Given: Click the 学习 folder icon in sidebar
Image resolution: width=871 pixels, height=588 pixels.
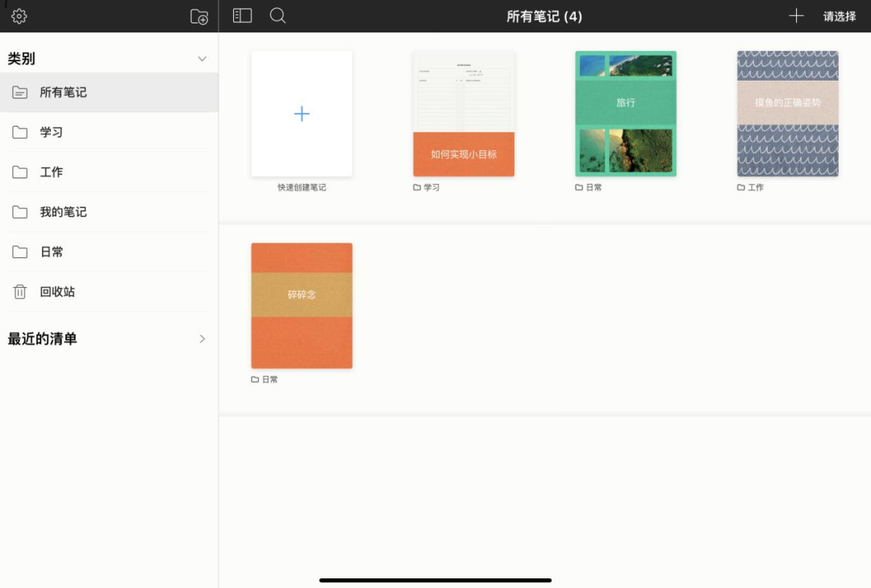Looking at the screenshot, I should [19, 131].
